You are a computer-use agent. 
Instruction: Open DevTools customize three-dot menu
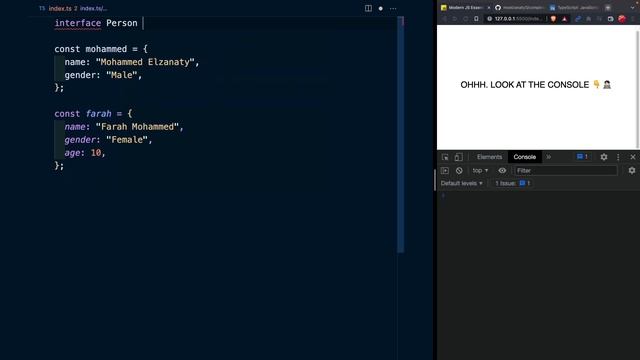tap(618, 157)
